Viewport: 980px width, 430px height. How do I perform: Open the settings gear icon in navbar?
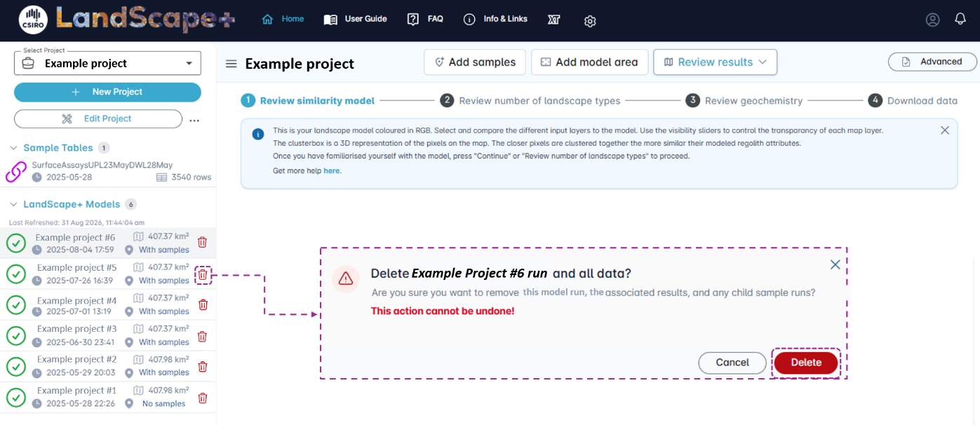click(x=590, y=21)
